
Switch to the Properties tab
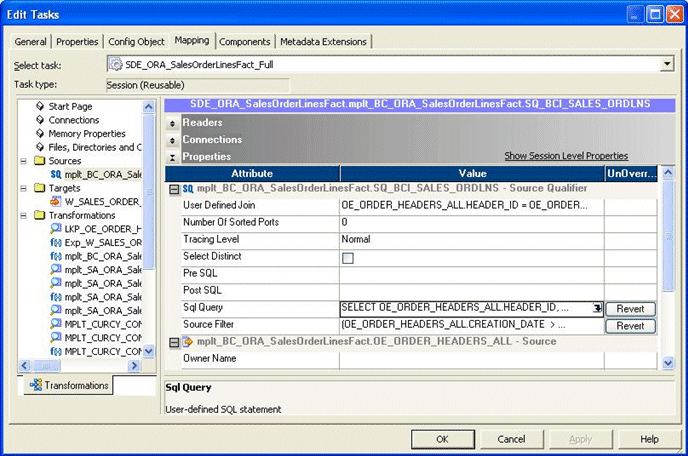click(x=77, y=42)
